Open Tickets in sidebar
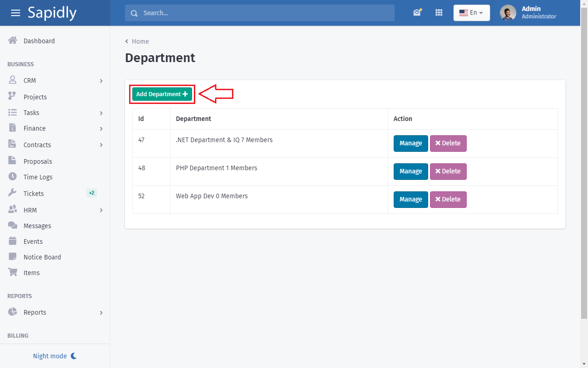Viewport: 588px width, 368px height. click(34, 194)
